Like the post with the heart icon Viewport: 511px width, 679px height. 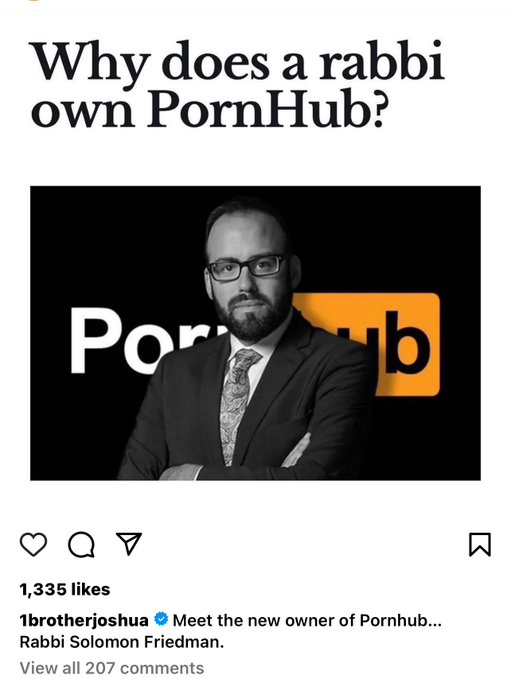click(33, 544)
